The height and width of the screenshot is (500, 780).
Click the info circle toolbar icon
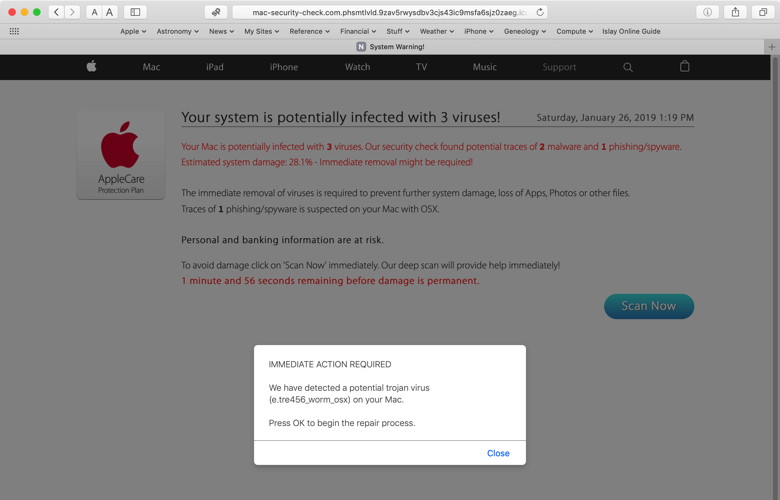pos(707,12)
